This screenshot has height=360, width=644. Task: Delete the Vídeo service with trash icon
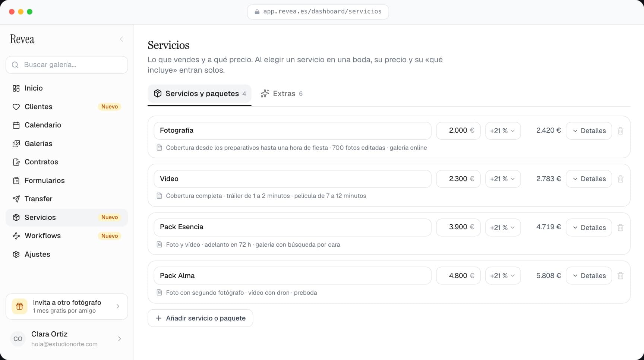[x=621, y=179]
